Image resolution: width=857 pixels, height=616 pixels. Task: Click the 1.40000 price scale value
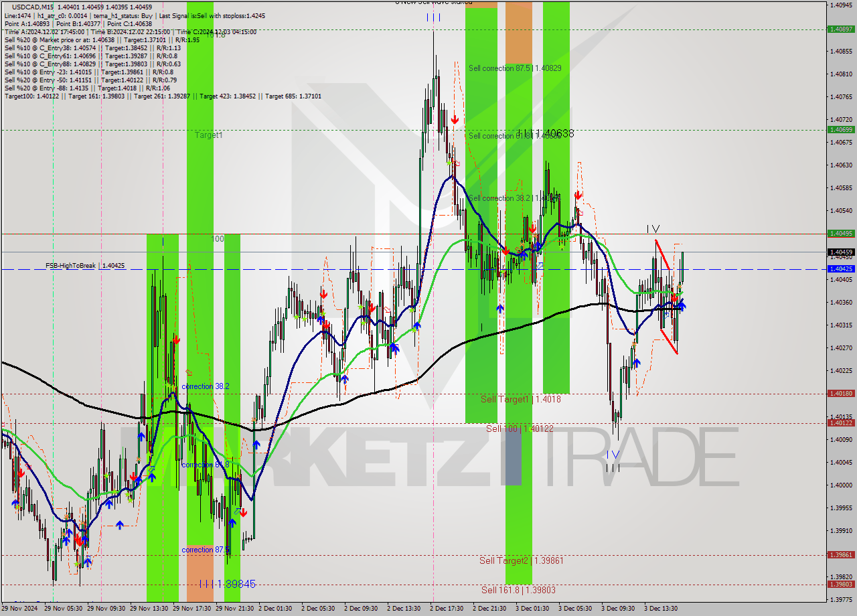coord(841,485)
